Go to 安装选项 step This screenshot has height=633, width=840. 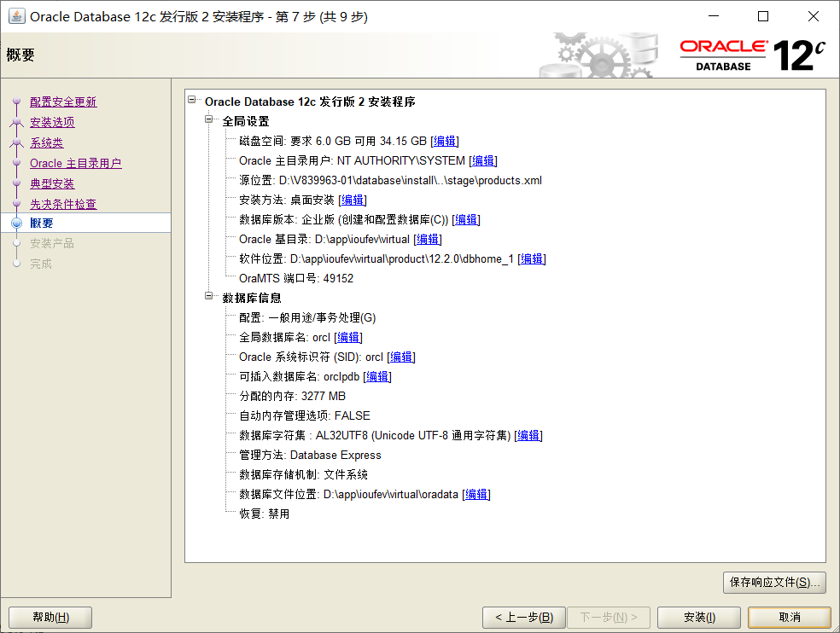(52, 122)
